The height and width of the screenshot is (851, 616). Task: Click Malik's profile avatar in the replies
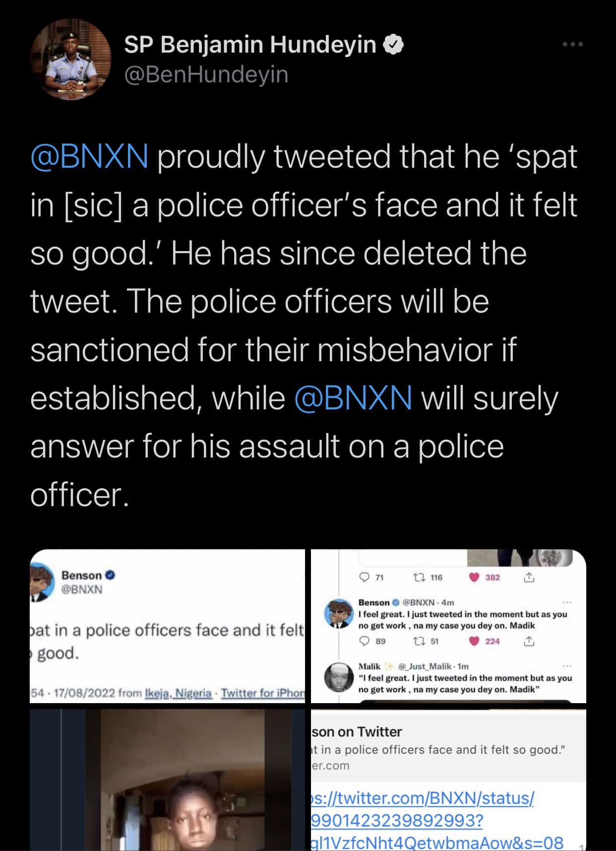click(339, 678)
